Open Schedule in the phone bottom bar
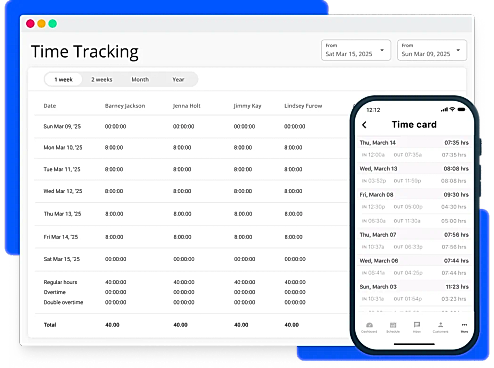Image resolution: width=494 pixels, height=368 pixels. [393, 327]
